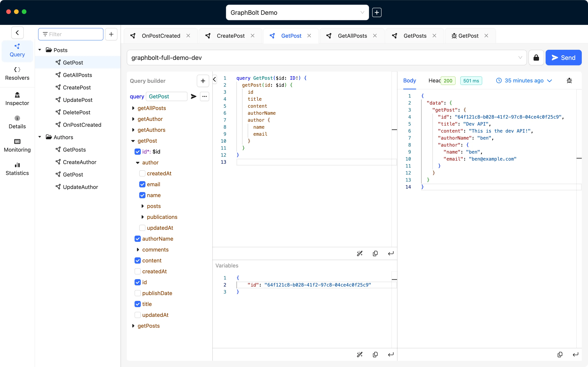Open the 35 minutes ago history dropdown
This screenshot has width=588, height=367.
[524, 81]
